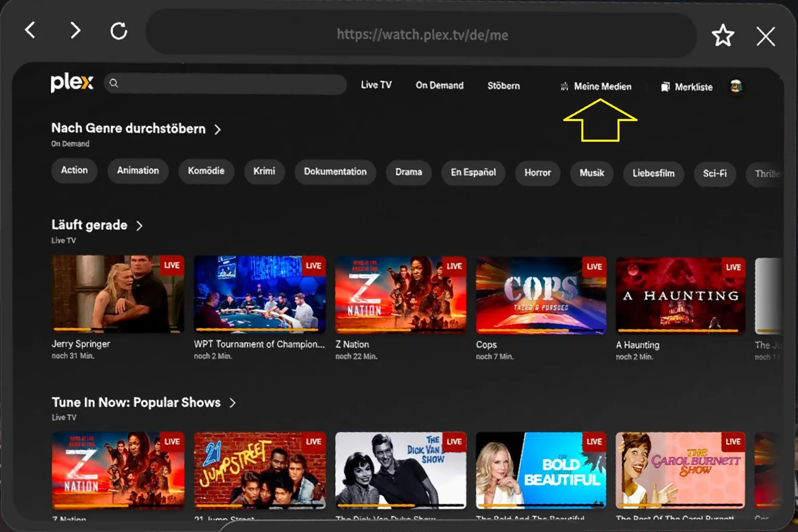The width and height of the screenshot is (798, 532).
Task: Select the Komödie genre chip
Action: [x=206, y=171]
